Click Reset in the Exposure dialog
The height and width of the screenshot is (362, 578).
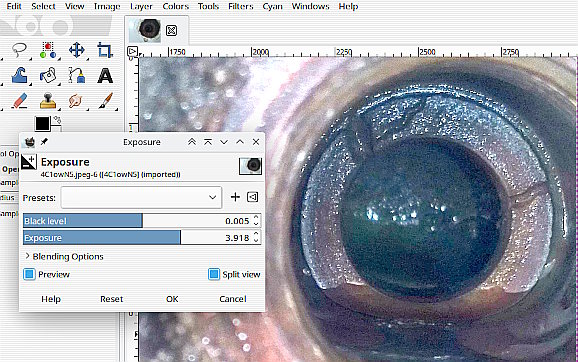111,299
